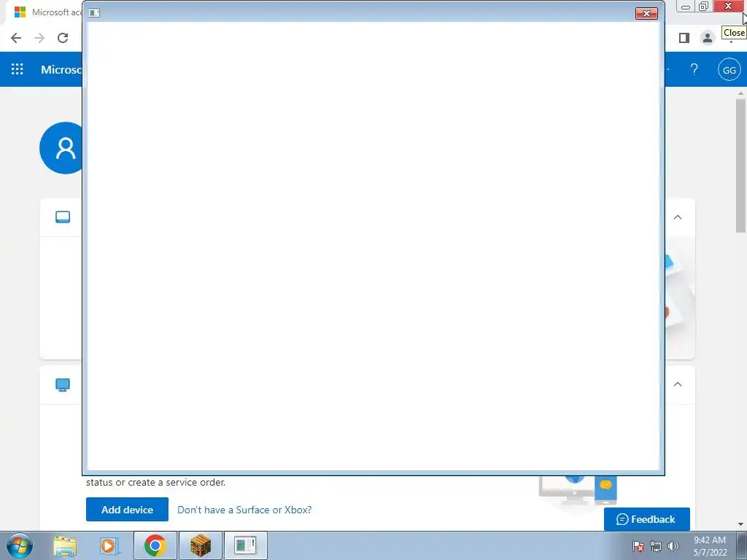Click the Add device button
Viewport: 747px width, 560px height.
click(127, 510)
